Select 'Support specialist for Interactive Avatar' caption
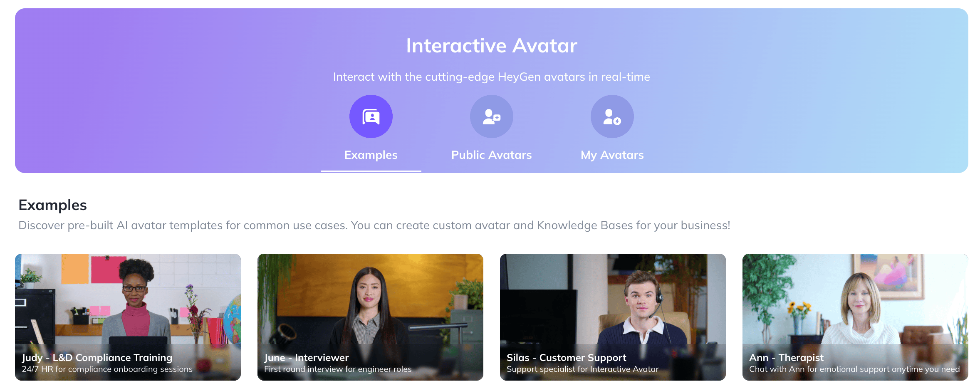This screenshot has width=980, height=391. (x=582, y=369)
